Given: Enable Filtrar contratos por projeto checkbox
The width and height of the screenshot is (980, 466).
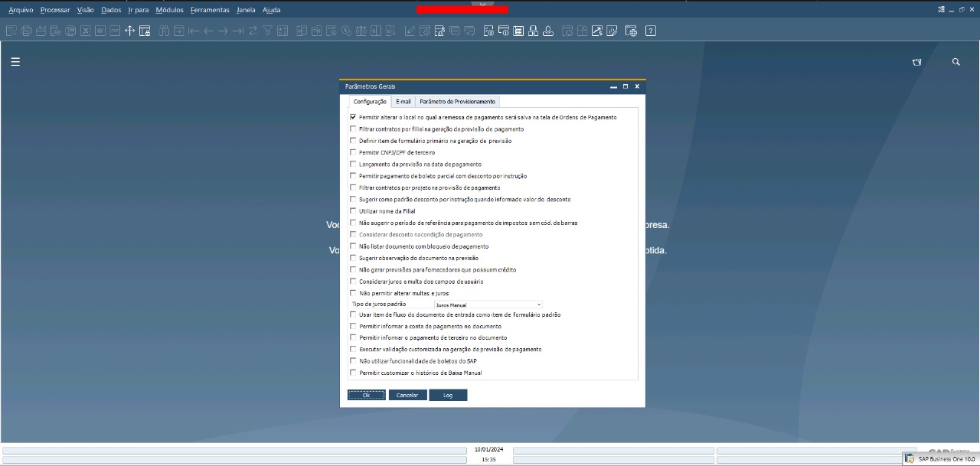Looking at the screenshot, I should pyautogui.click(x=353, y=187).
